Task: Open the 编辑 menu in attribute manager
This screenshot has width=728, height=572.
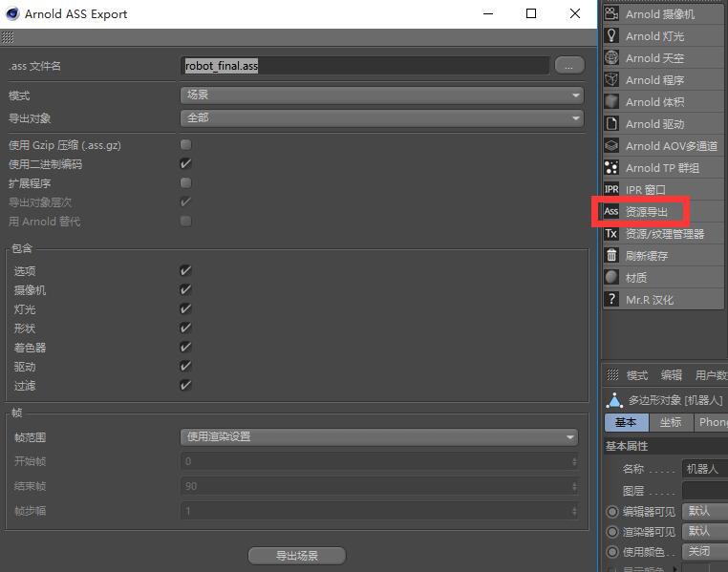Action: tap(672, 375)
